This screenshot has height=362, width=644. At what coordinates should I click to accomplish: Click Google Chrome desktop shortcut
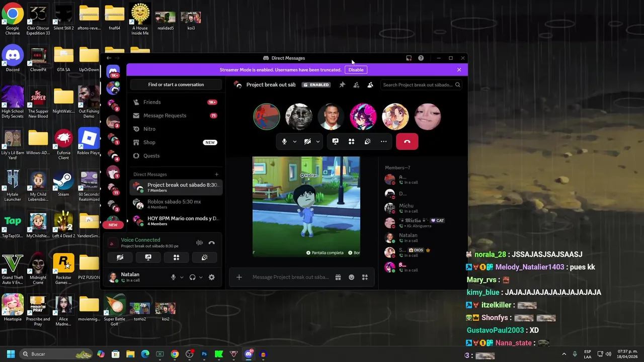tap(13, 19)
